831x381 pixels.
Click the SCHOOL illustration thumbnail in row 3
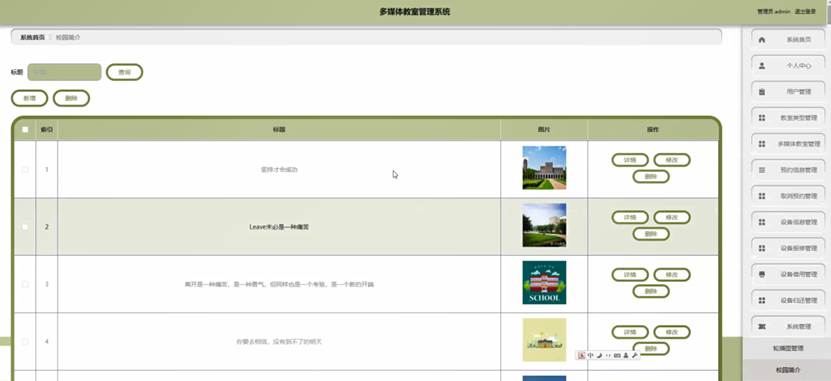click(x=544, y=282)
